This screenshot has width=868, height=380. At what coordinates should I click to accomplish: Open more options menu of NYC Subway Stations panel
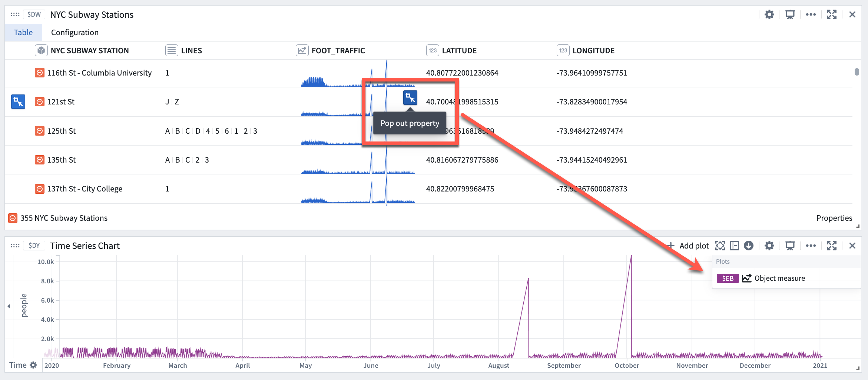pyautogui.click(x=811, y=14)
